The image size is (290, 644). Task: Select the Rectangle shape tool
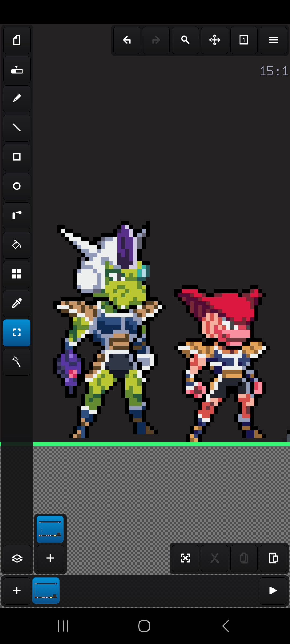17,157
